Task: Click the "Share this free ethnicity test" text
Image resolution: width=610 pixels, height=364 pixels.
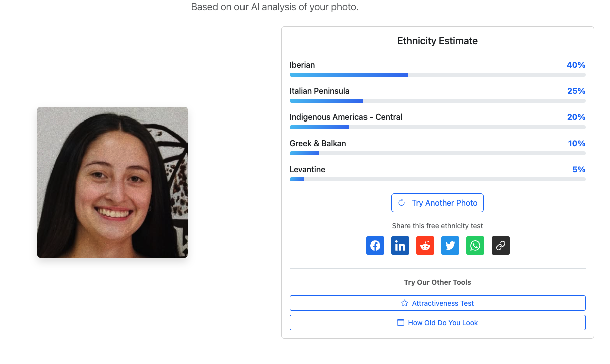Action: tap(437, 226)
